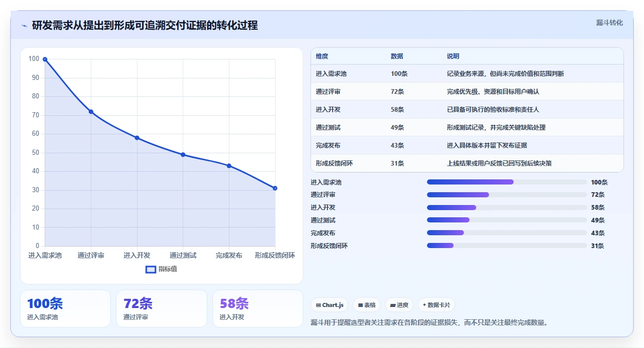Click the 数据 table column header
The width and height of the screenshot is (644, 348).
[397, 56]
